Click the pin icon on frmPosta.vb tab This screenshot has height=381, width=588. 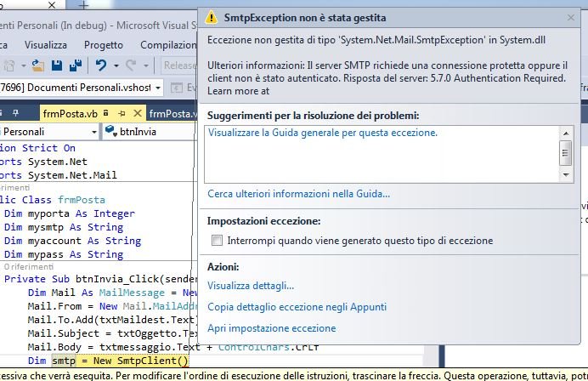[122, 113]
